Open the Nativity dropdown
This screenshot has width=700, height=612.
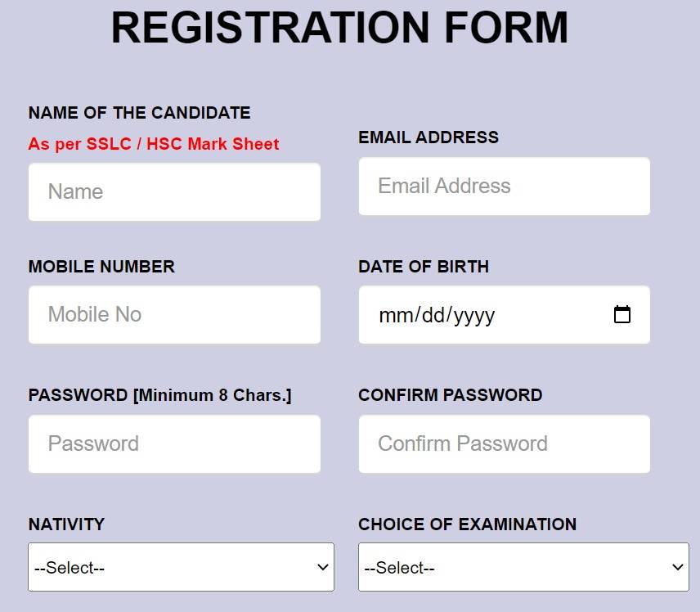[180, 567]
